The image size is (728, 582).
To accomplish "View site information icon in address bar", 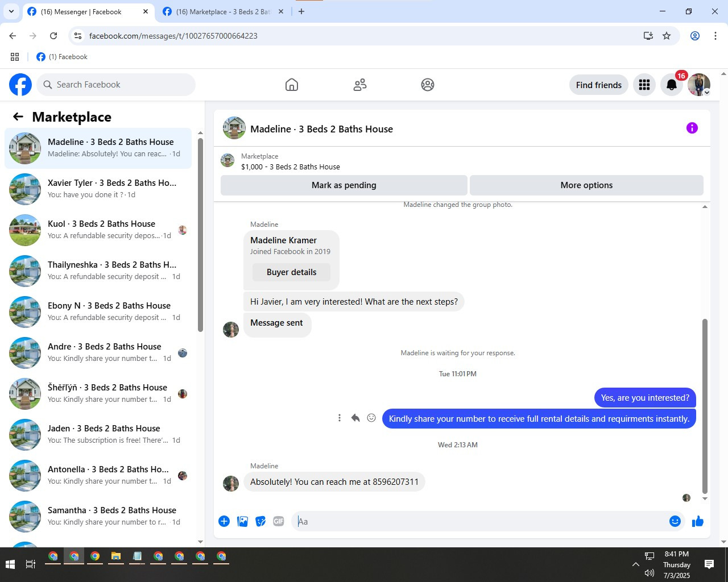I will [78, 36].
